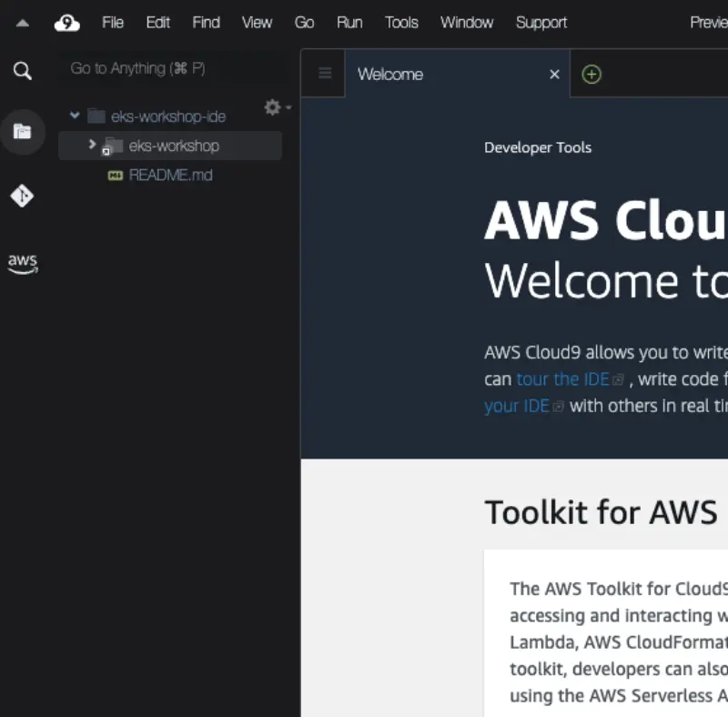Click the Environment files sidebar icon
Screen dimensions: 728x717
pyautogui.click(x=23, y=132)
